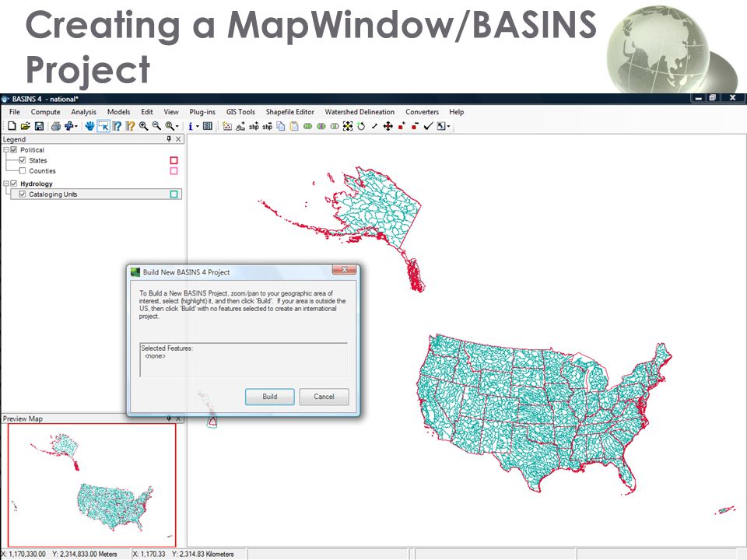Click the Selected Features list box

tap(244, 359)
